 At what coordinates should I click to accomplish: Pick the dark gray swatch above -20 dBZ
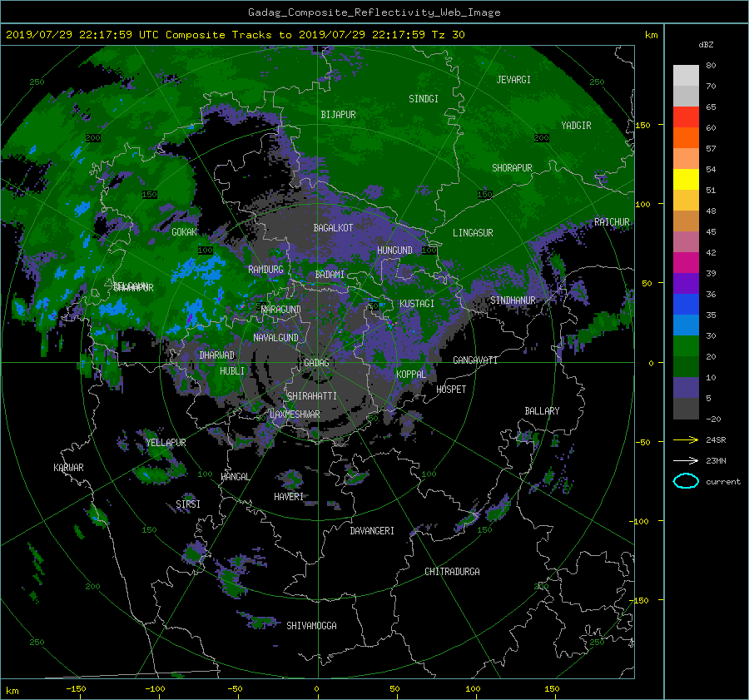click(x=686, y=408)
